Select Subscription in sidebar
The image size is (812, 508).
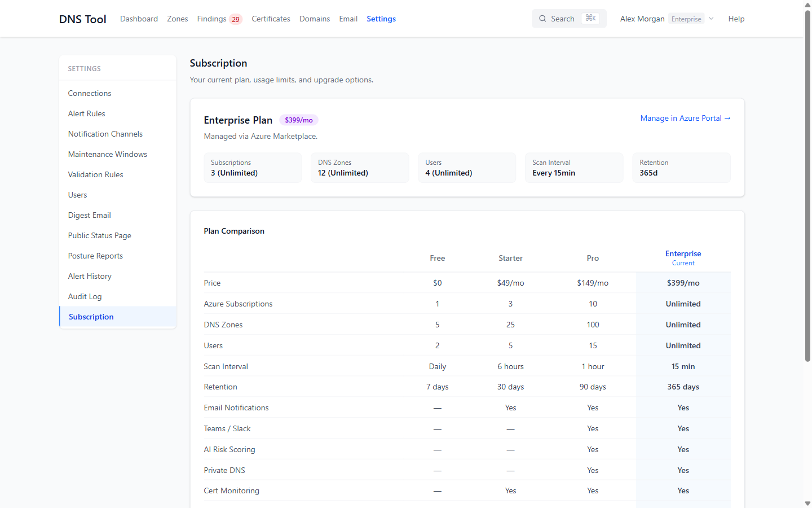coord(118,317)
